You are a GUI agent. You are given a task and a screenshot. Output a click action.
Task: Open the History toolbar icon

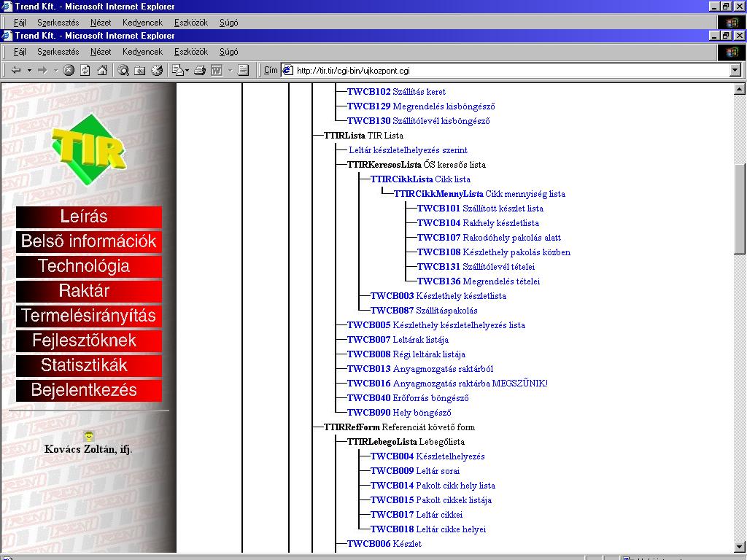point(157,71)
